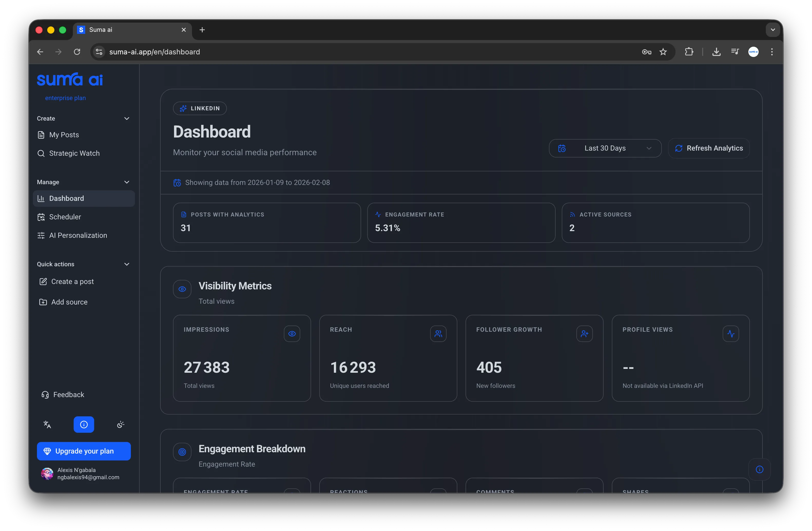Open the media controls icon in toolbar
The height and width of the screenshot is (531, 812).
click(735, 52)
